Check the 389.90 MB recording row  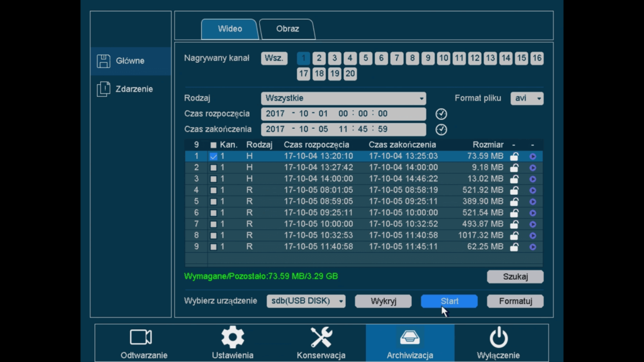pos(213,201)
